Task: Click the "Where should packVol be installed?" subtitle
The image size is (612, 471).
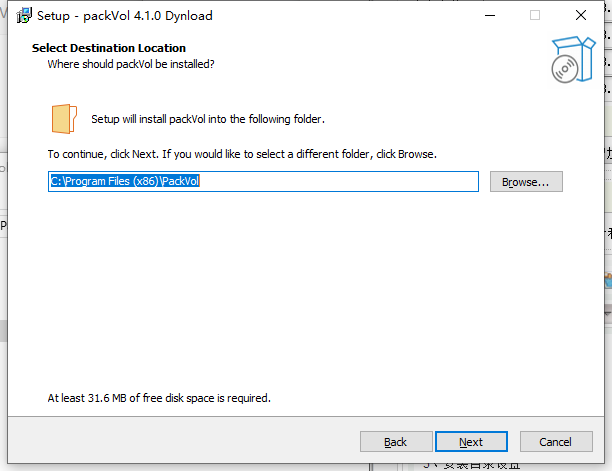Action: 131,64
